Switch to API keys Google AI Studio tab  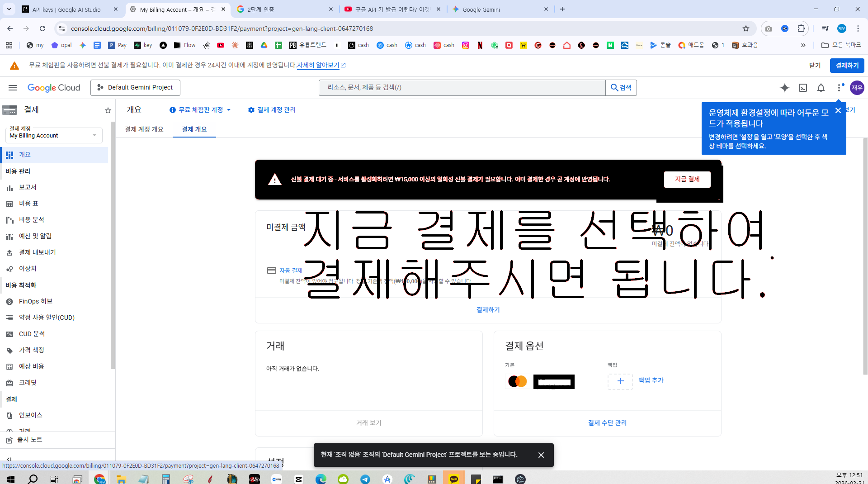[66, 9]
